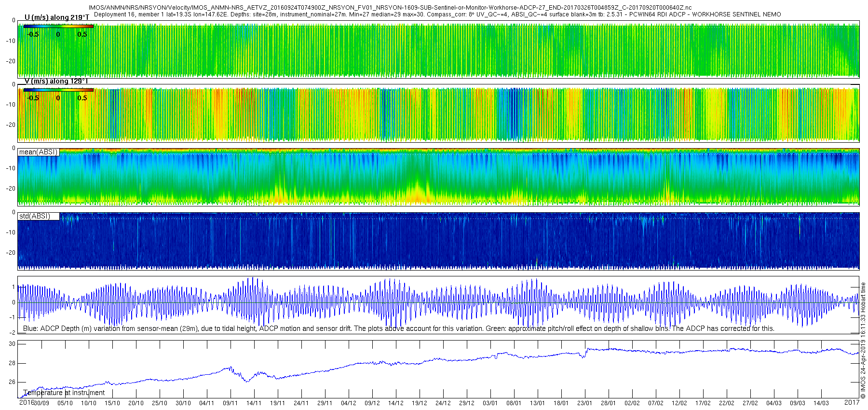Click the '14/12' date tick label
Screen dimensions: 868x410
coord(396,403)
